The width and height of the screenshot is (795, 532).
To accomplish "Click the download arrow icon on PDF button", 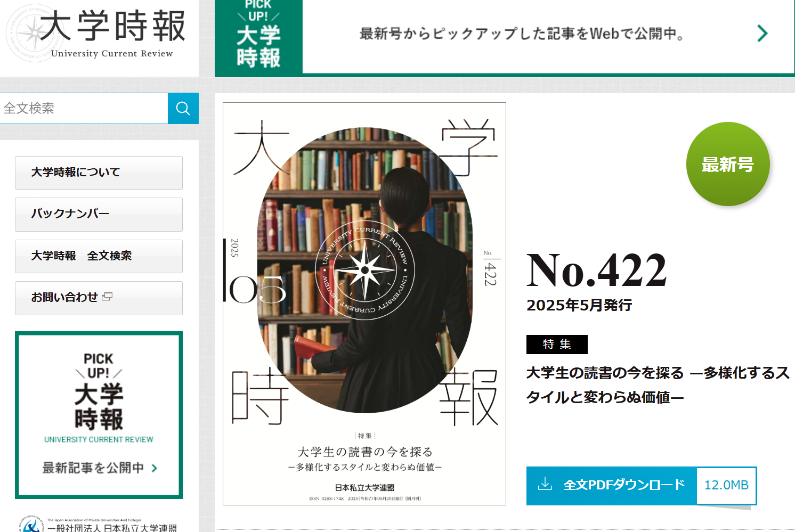I will click(x=545, y=484).
